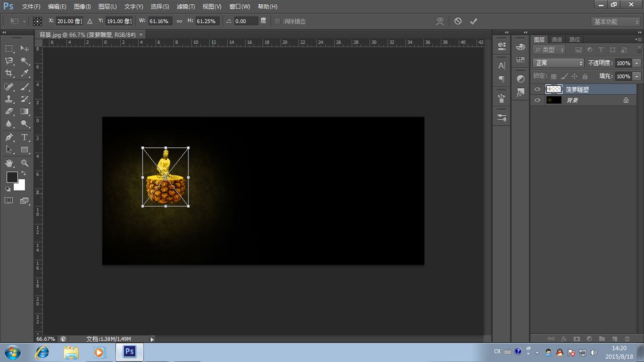The image size is (644, 362).
Task: Switch to warp mode icon
Action: 440,21
